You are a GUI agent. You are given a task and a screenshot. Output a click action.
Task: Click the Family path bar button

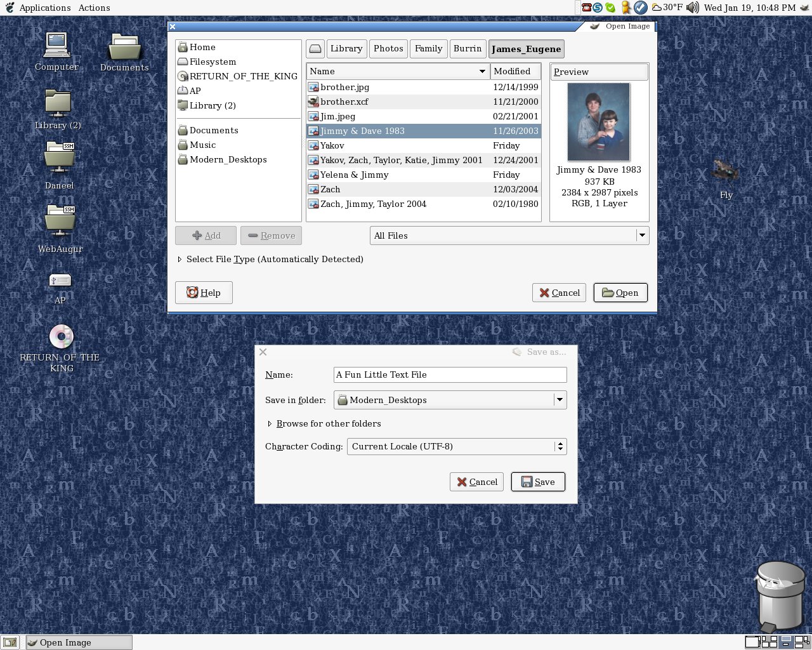tap(429, 49)
